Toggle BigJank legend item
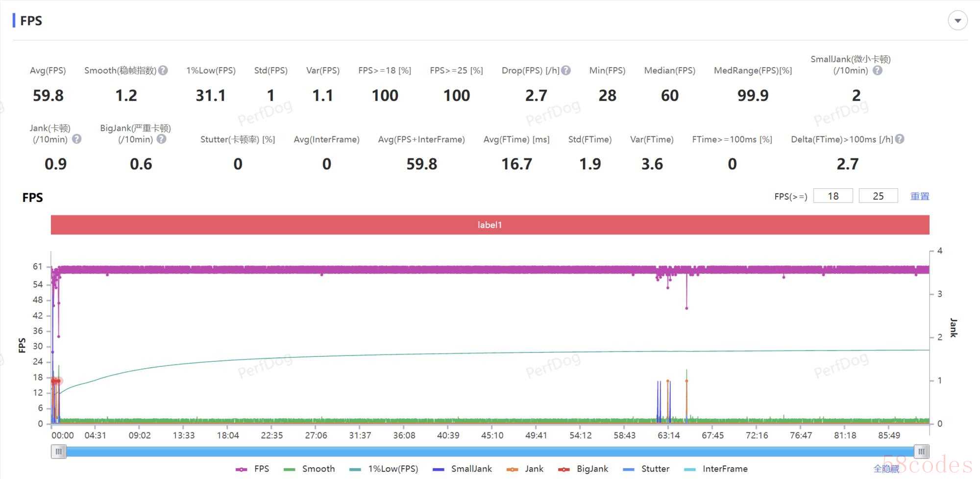 click(584, 469)
